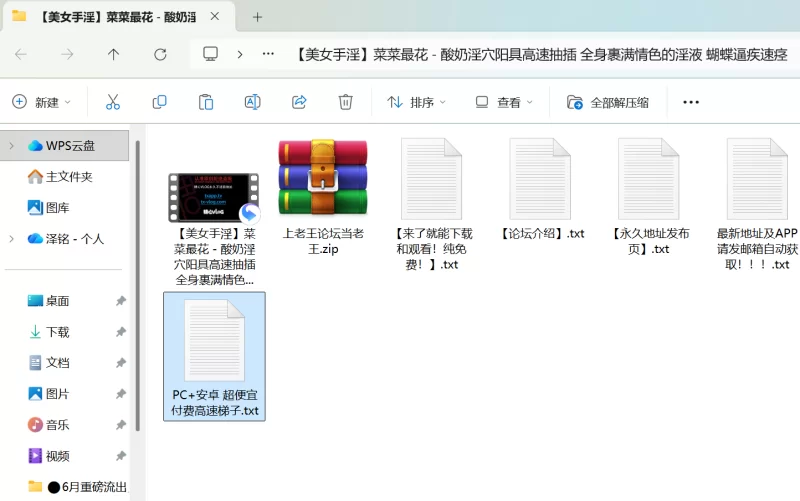Click the Rename icon in toolbar
The width and height of the screenshot is (800, 501).
tap(252, 102)
